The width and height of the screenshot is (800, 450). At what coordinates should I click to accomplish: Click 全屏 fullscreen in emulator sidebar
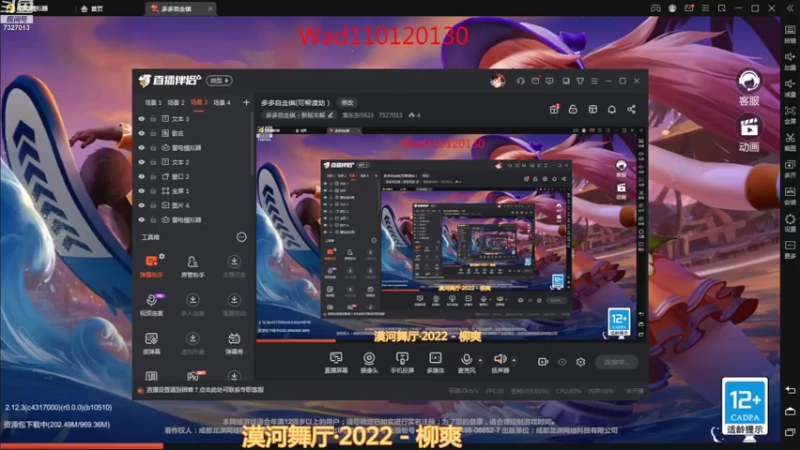[790, 114]
